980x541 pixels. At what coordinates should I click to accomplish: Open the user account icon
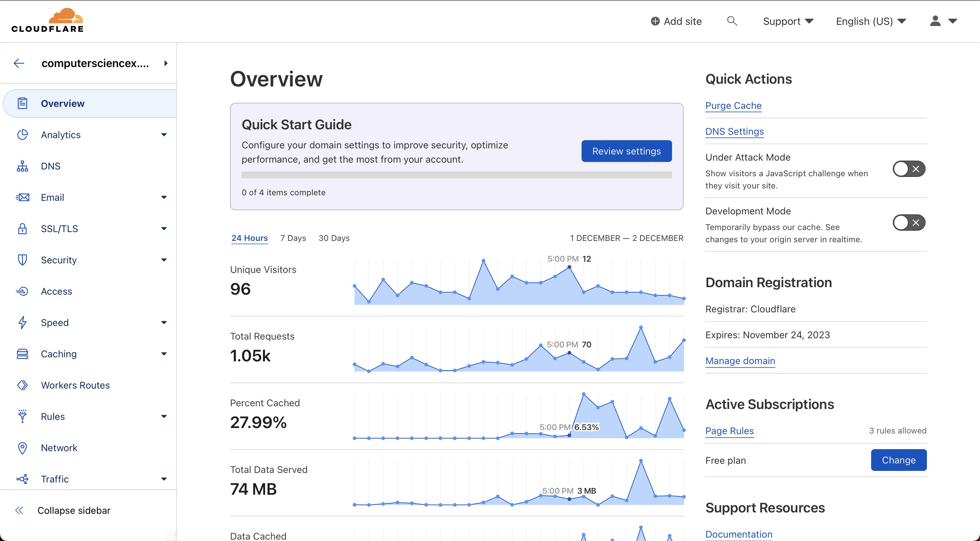tap(935, 21)
